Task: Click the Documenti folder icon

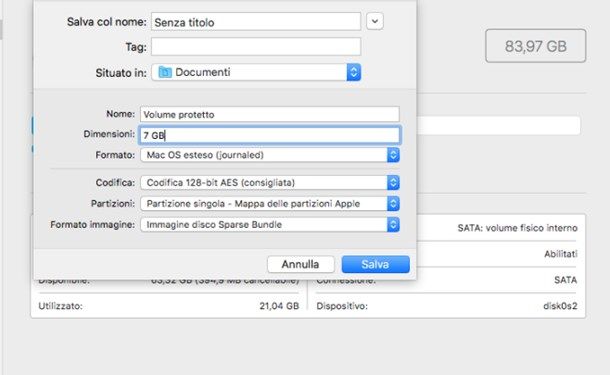Action: (165, 72)
